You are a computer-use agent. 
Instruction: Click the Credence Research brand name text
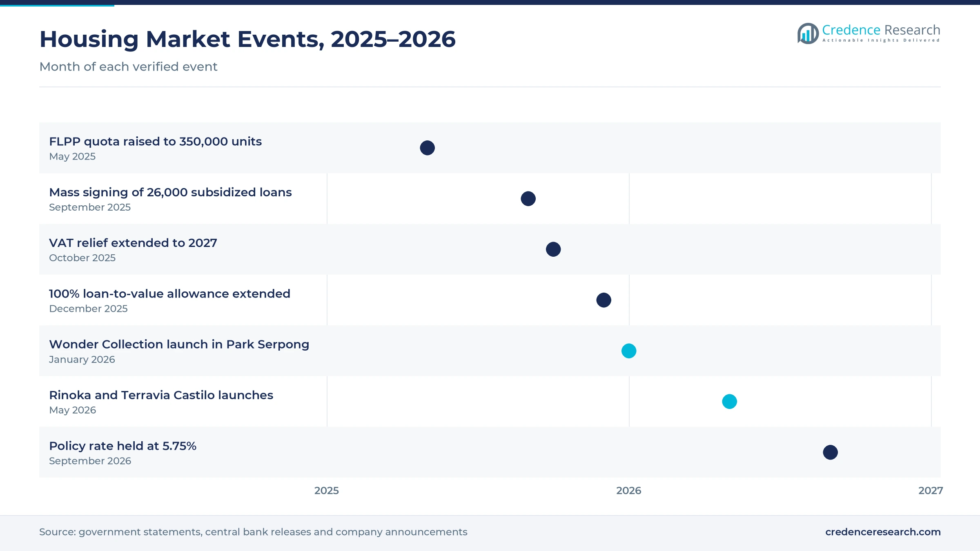pos(881,30)
